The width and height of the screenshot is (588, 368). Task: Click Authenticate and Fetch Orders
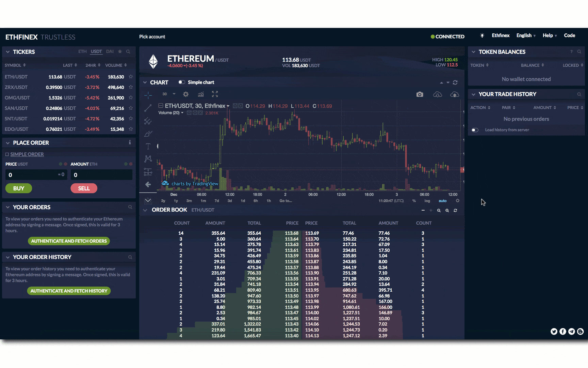point(69,241)
